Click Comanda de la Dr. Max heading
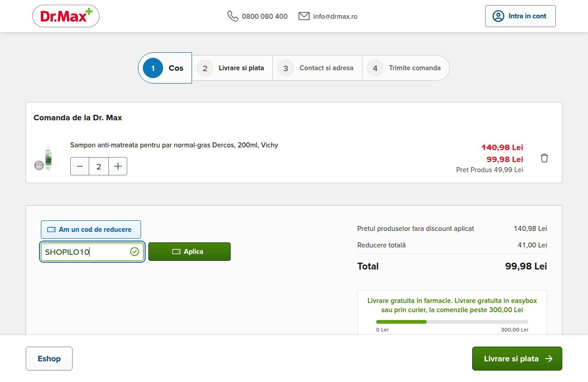The height and width of the screenshot is (382, 588). tap(78, 118)
